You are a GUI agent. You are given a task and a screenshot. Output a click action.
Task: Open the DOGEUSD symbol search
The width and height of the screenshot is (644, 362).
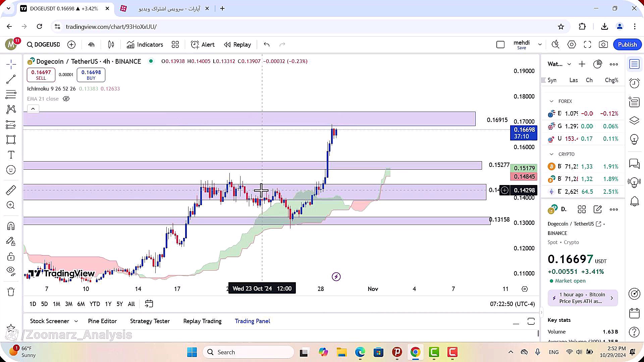pyautogui.click(x=43, y=45)
